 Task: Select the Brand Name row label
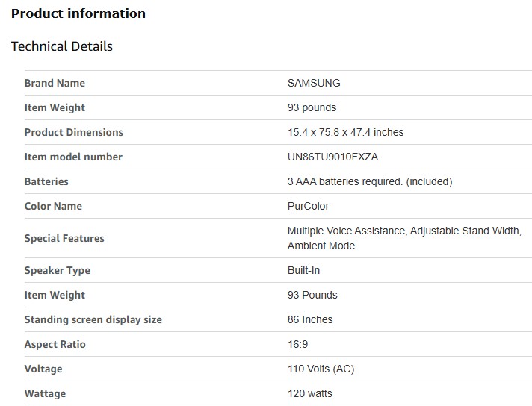tap(55, 83)
